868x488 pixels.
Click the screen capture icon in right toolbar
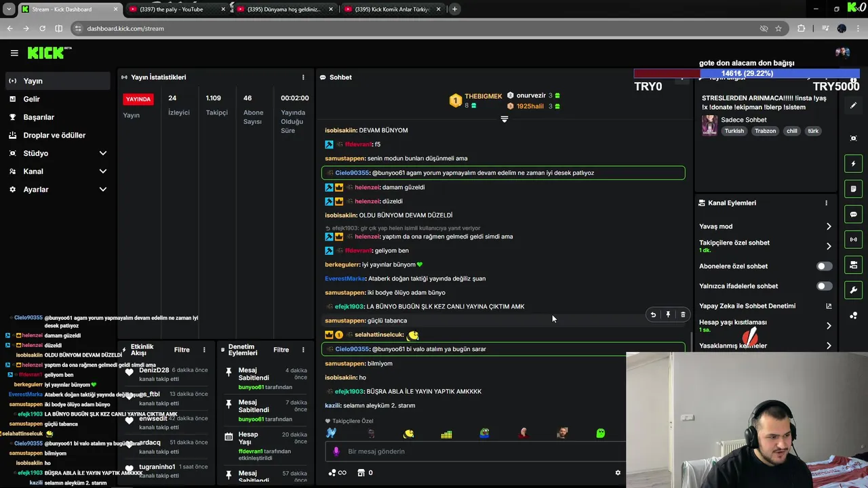pyautogui.click(x=853, y=138)
